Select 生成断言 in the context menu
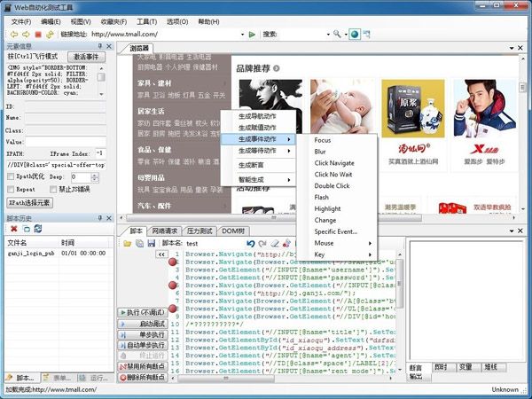Viewport: 532px width, 399px height. (251, 165)
